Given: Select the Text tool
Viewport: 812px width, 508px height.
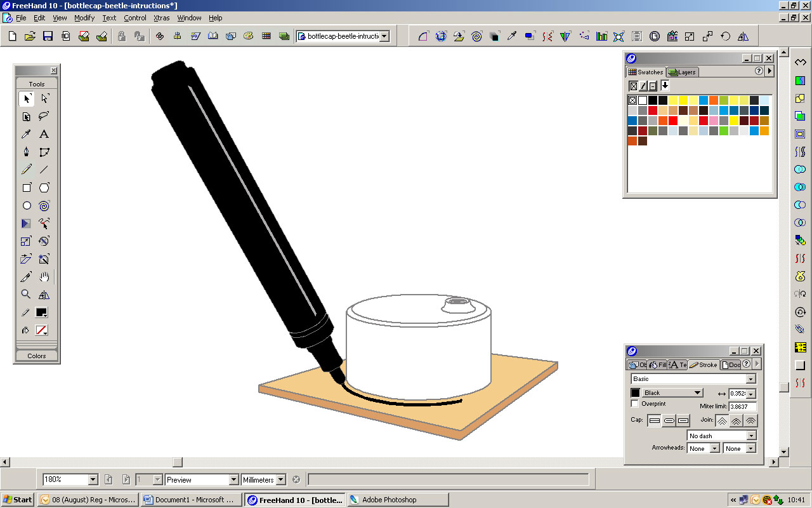Looking at the screenshot, I should (43, 134).
